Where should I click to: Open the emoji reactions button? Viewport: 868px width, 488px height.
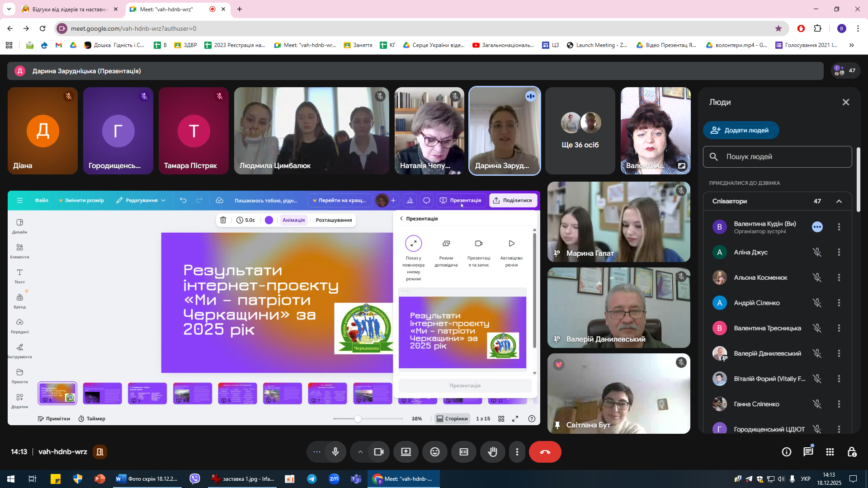coord(434,452)
